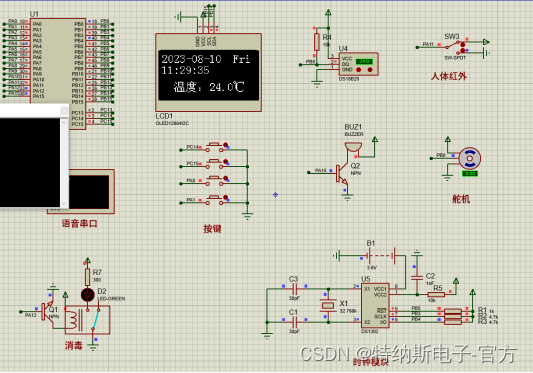
Task: Click the right red button on DS18B20
Action: pos(370,70)
